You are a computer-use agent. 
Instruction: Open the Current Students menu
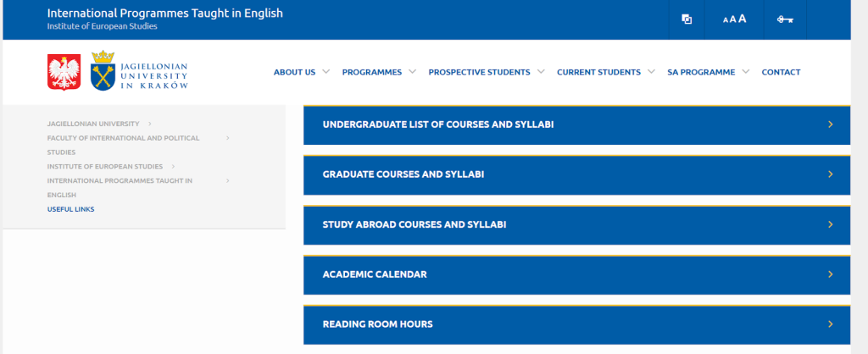pyautogui.click(x=598, y=72)
